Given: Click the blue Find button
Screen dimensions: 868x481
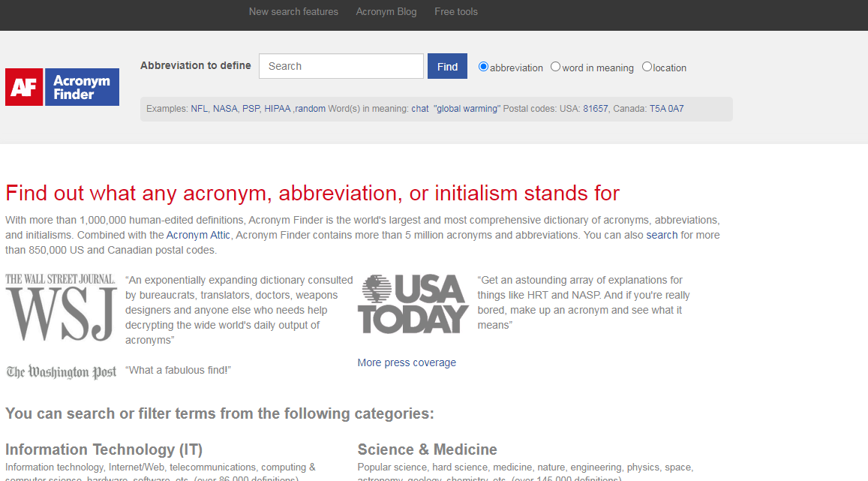Looking at the screenshot, I should (x=447, y=67).
